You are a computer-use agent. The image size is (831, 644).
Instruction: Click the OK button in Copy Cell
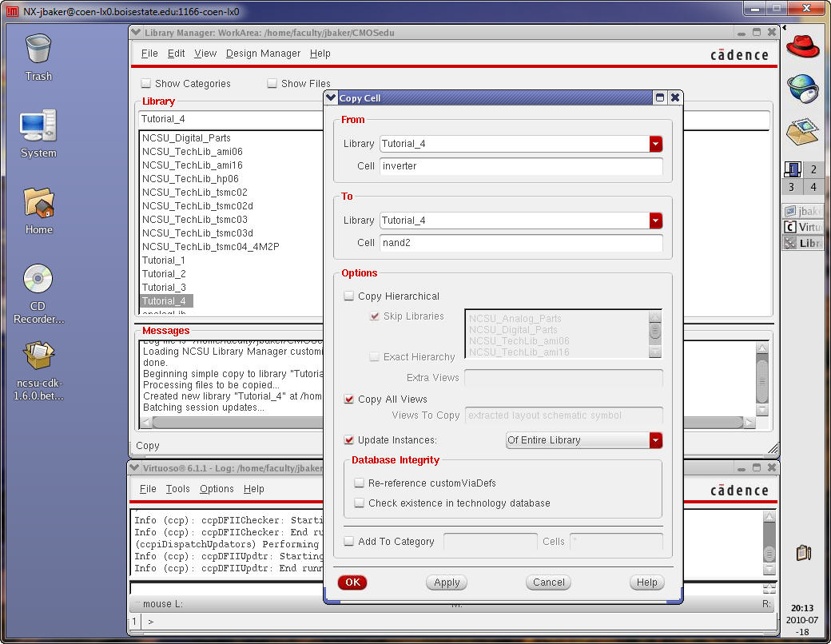click(x=352, y=582)
